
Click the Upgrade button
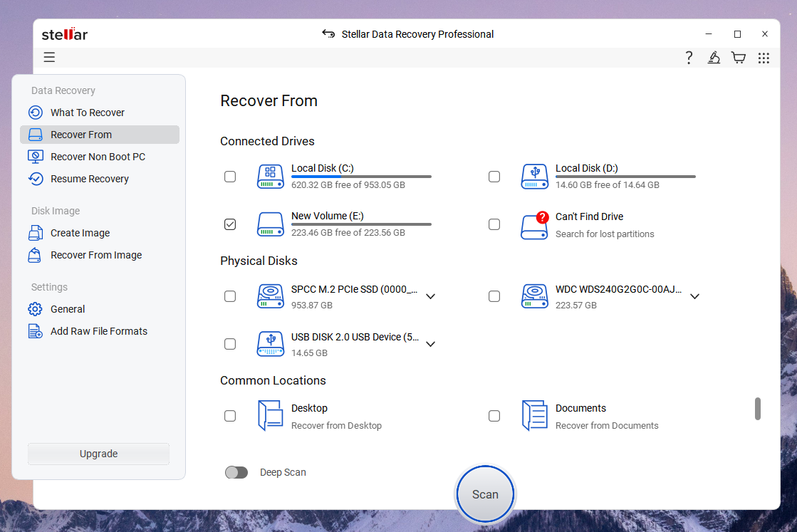[x=98, y=454]
